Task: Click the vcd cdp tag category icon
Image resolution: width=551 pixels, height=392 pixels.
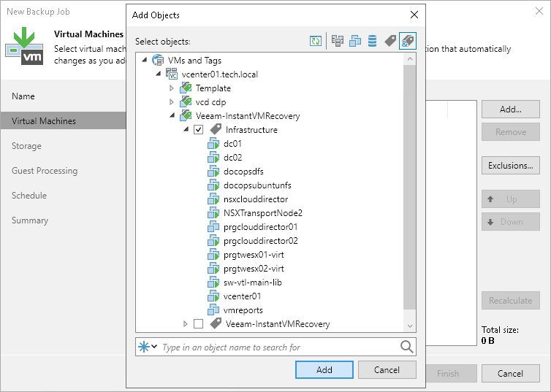Action: point(186,102)
